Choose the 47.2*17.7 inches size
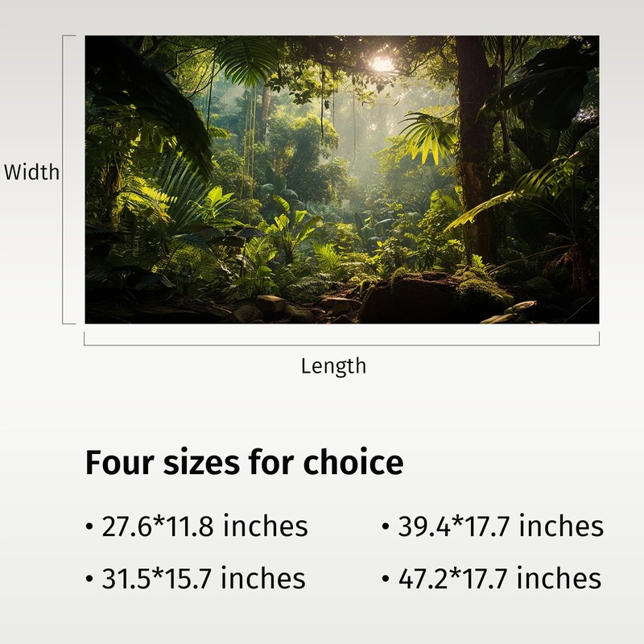The image size is (644, 644). click(499, 578)
